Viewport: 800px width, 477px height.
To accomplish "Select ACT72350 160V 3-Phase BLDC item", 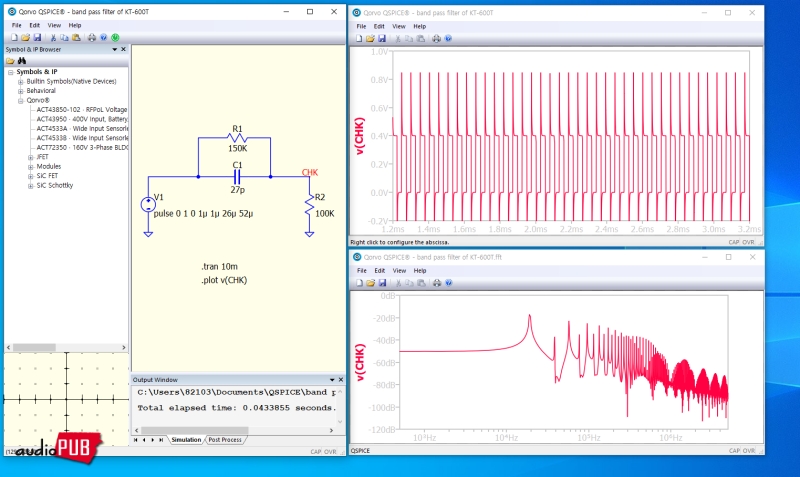I will (82, 147).
